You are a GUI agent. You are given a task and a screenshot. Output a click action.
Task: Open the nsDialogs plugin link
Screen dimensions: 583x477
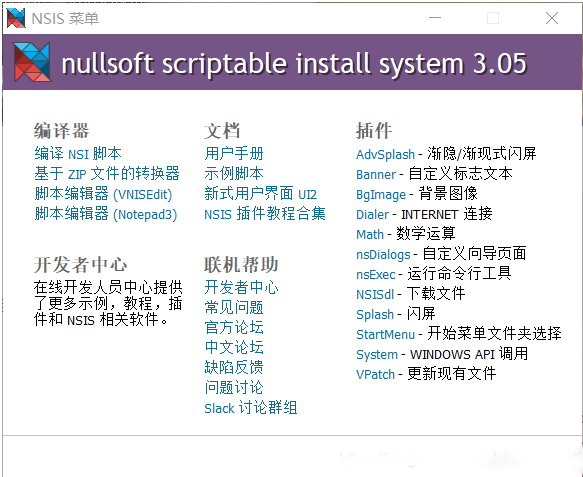click(383, 255)
